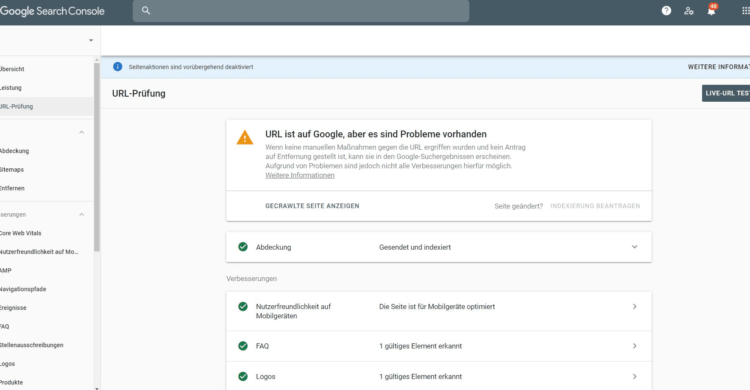Click '1 gültiges Element erkannt' in Logos row
The image size is (750, 390).
pyautogui.click(x=420, y=376)
